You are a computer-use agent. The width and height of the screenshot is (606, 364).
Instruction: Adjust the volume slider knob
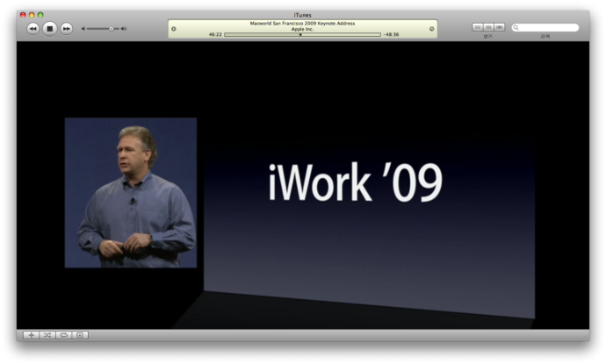(x=112, y=29)
